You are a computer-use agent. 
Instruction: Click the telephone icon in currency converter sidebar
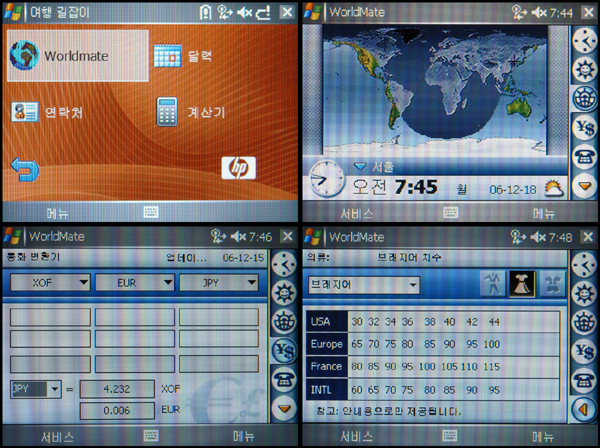pyautogui.click(x=284, y=380)
